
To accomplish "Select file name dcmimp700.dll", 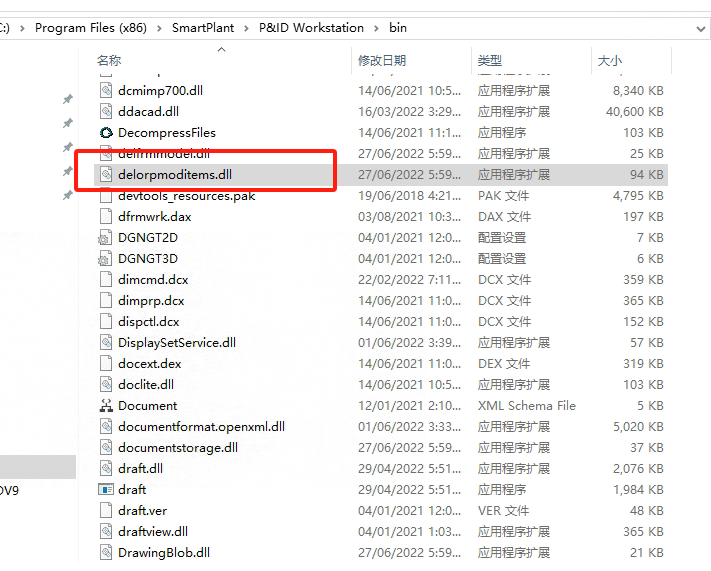I will click(x=160, y=90).
